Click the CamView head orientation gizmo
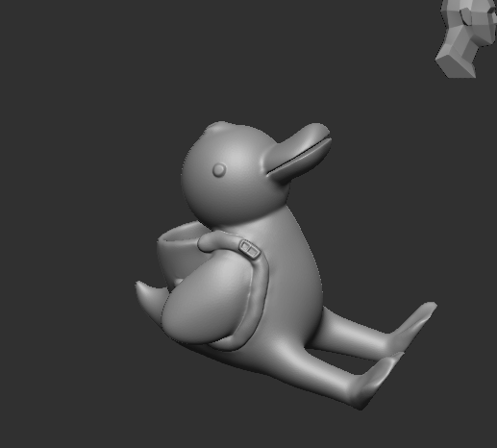The height and width of the screenshot is (448, 497). pyautogui.click(x=466, y=38)
